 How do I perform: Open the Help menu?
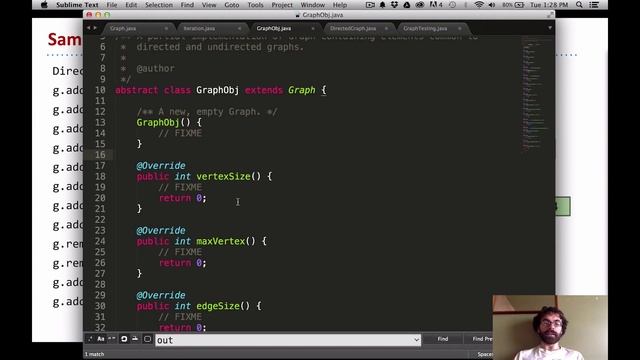tap(340, 5)
